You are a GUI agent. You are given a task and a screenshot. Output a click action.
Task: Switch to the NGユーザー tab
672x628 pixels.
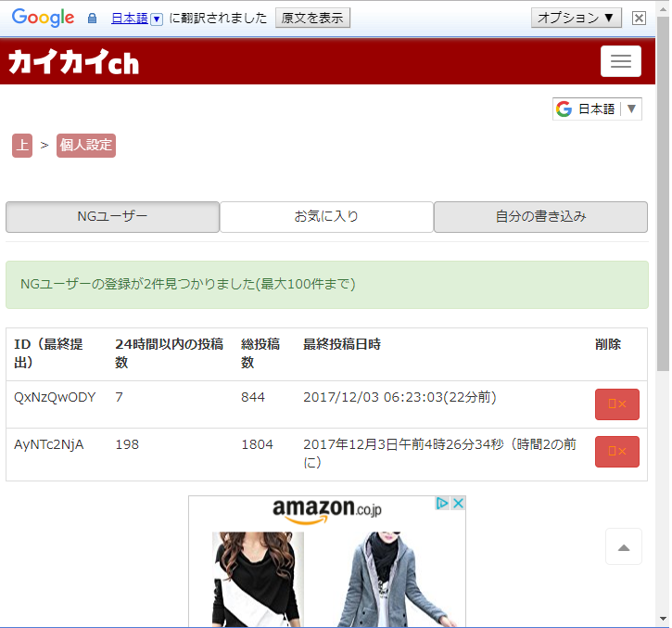click(112, 217)
